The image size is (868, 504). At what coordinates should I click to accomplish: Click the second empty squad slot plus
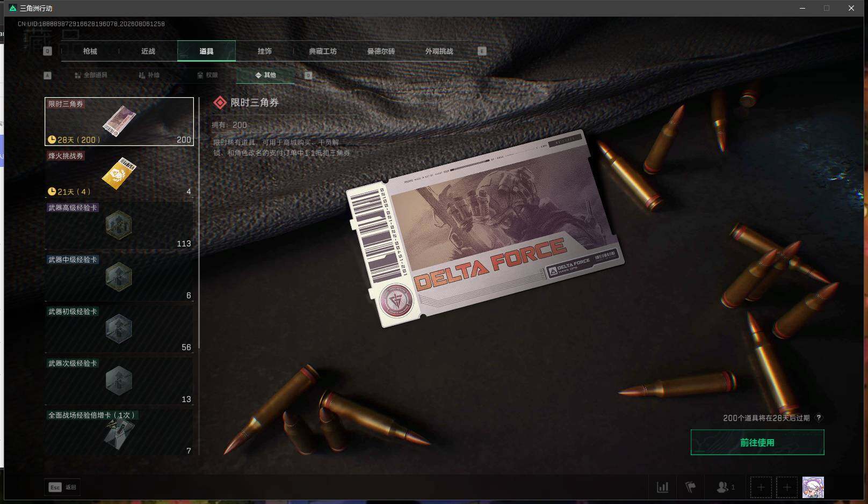(787, 487)
